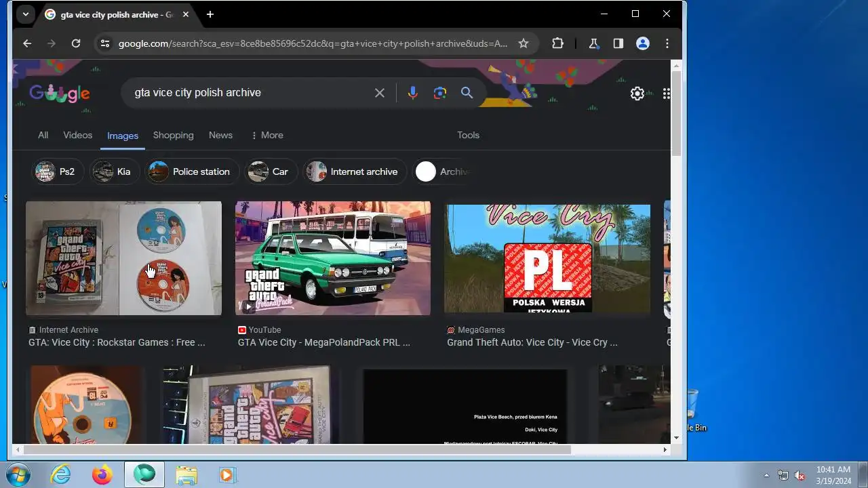
Task: Launch Internet Explorer from taskbar
Action: (61, 475)
